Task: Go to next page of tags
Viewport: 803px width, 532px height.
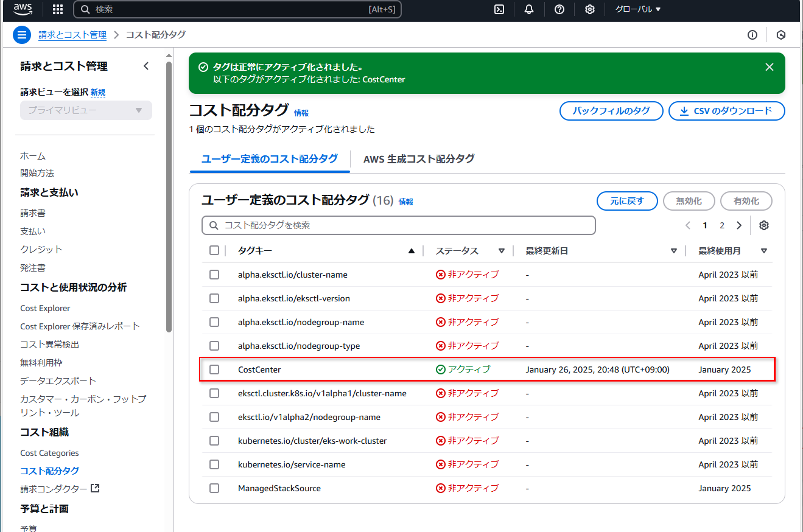Action: tap(739, 225)
